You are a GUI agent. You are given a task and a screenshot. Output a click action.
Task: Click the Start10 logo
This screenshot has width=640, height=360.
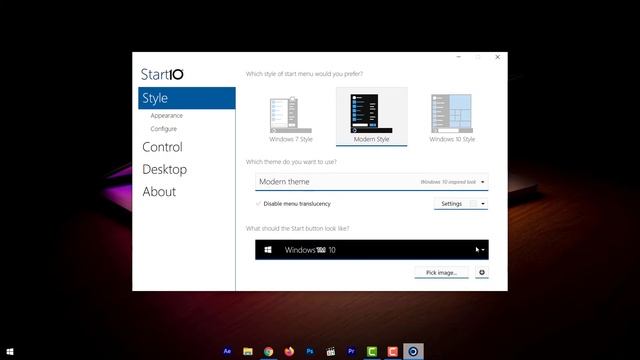coord(162,74)
